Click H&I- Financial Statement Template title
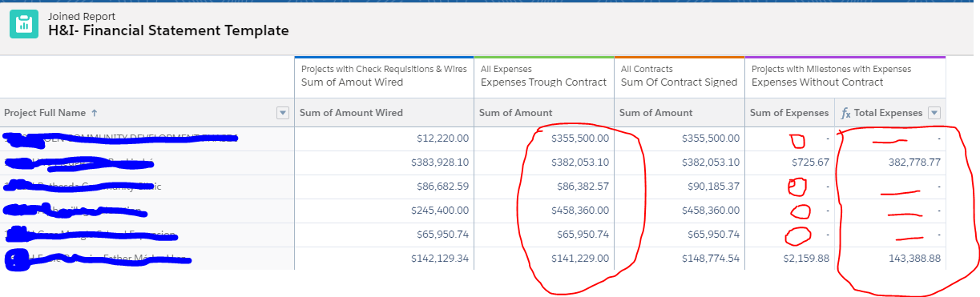Screen dimensions: 980x297 pyautogui.click(x=168, y=31)
